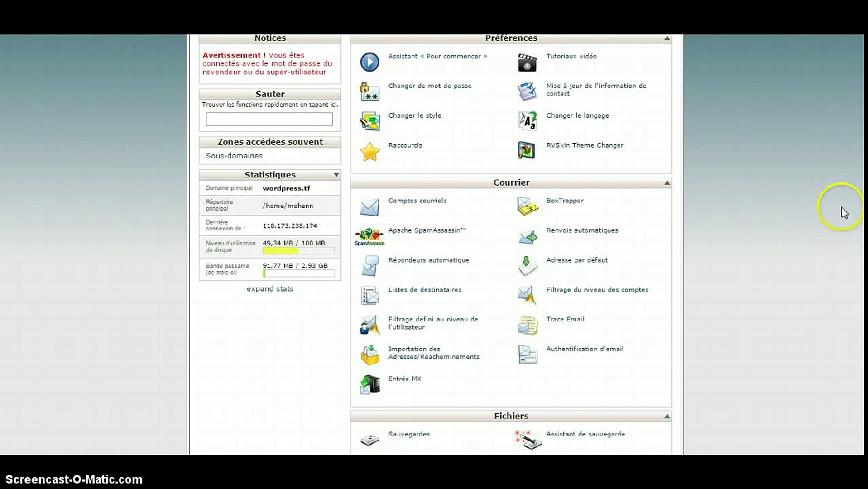Click the 118.173.238.174 last login IP
868x489 pixels.
290,226
